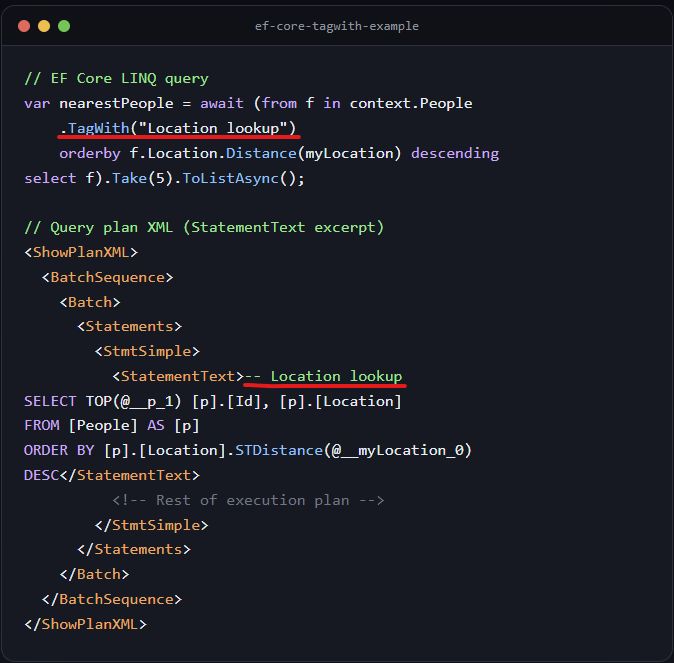Click the ORDER BY keywords
The width and height of the screenshot is (674, 663).
pyautogui.click(x=59, y=450)
